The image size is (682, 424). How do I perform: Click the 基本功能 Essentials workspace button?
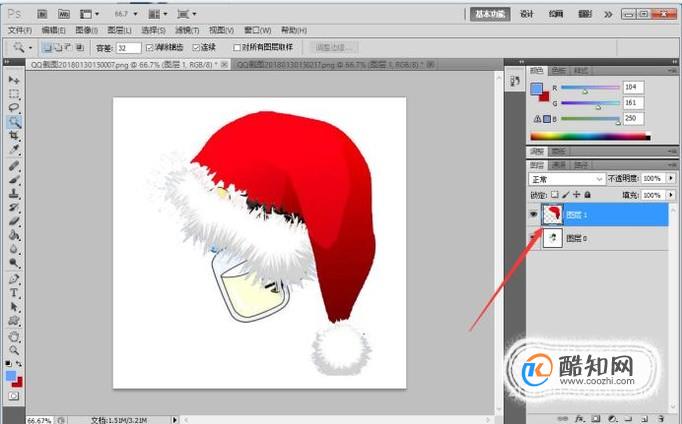pos(490,14)
